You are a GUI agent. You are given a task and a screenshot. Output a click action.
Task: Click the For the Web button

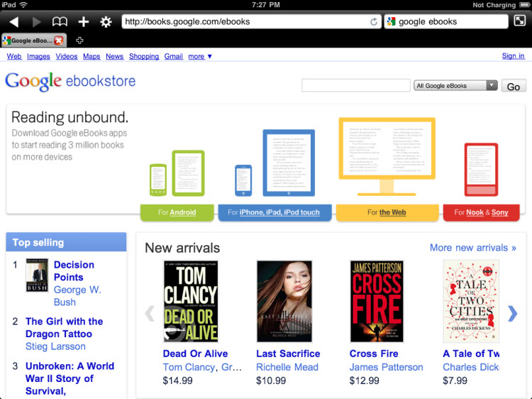[x=387, y=212]
